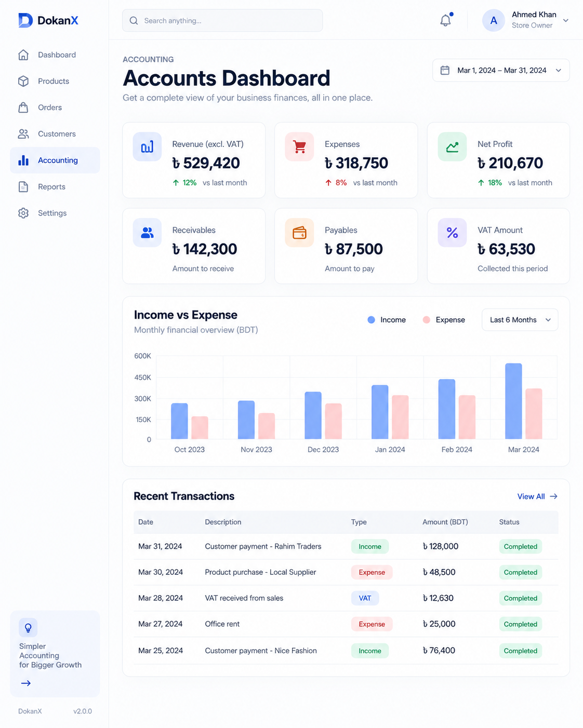Focus the Search anything field
This screenshot has height=728, width=583.
pos(222,20)
